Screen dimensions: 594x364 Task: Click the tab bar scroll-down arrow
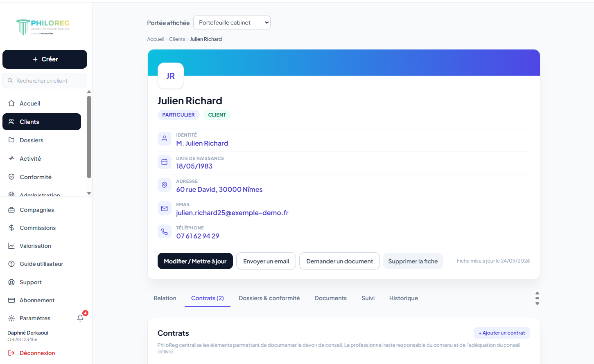click(537, 304)
